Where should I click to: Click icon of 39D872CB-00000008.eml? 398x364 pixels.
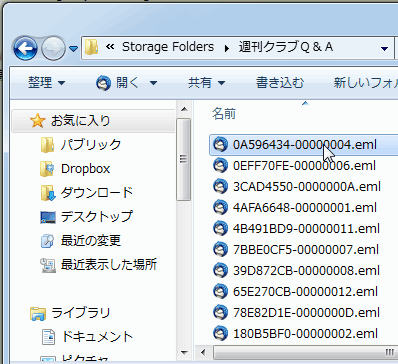point(220,271)
